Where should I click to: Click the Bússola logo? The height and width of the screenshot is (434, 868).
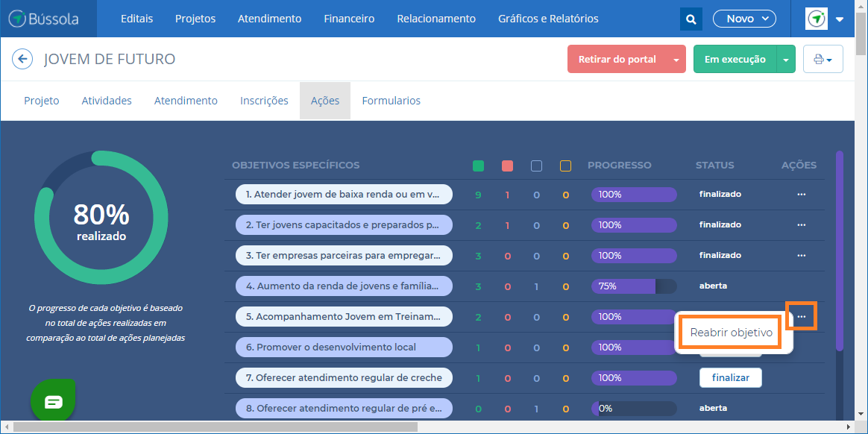point(44,19)
